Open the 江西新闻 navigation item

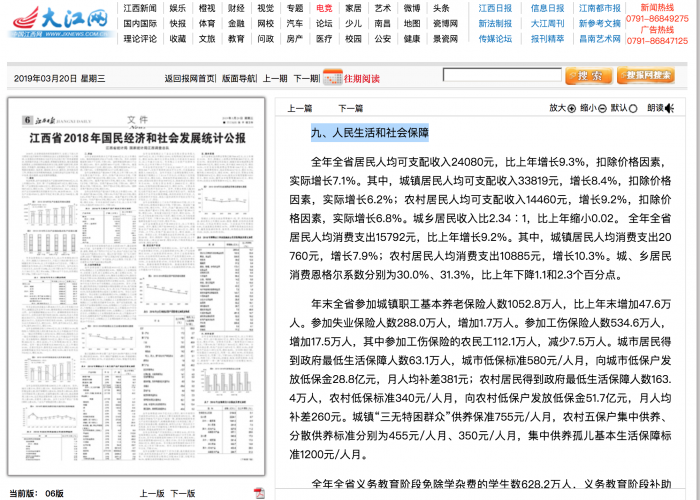(x=140, y=8)
